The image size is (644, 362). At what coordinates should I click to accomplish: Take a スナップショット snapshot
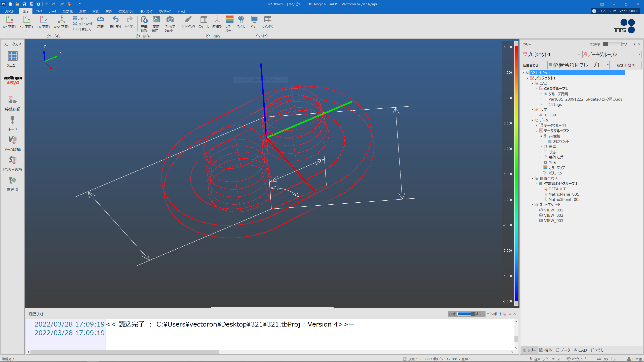pos(170,24)
